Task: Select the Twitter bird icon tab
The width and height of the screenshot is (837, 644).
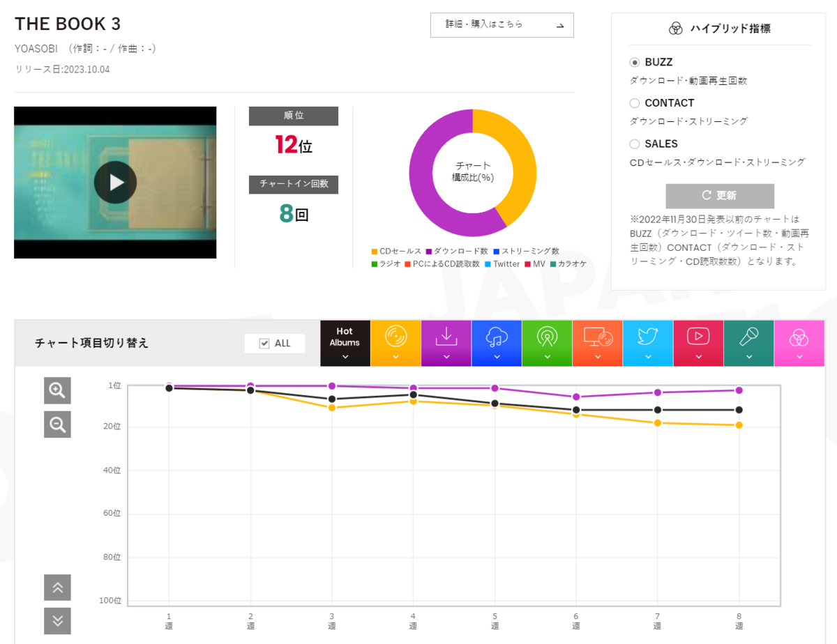Action: pos(648,344)
